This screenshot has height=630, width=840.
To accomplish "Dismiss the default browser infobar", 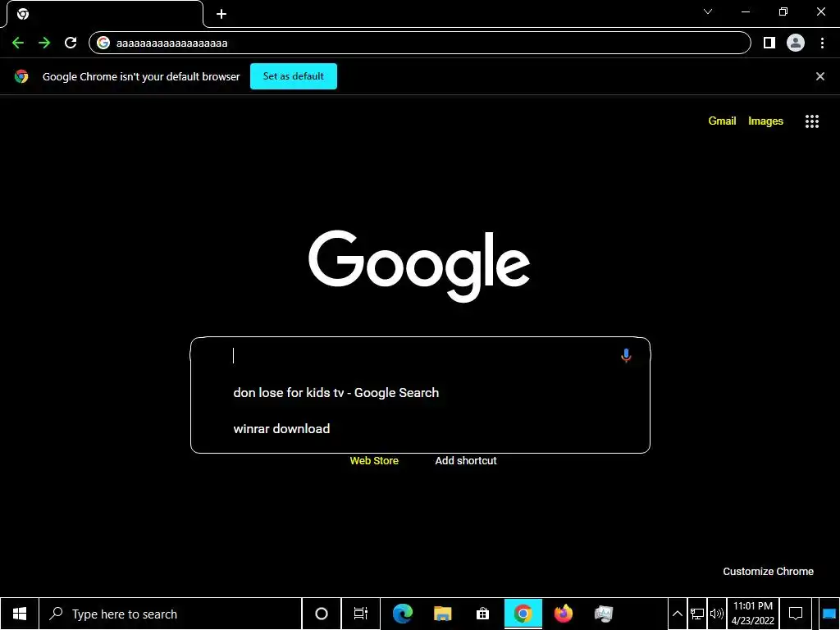I will (x=820, y=76).
